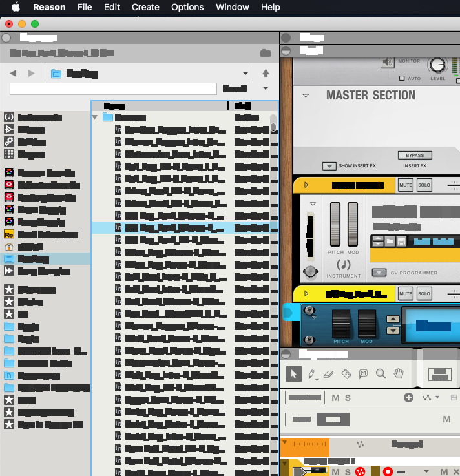Toggle the dark right half of Song/Block switch
The width and height of the screenshot is (460, 476).
pyautogui.click(x=333, y=420)
